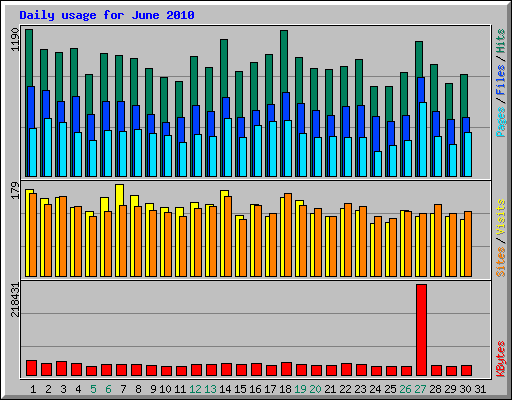
Task: Click the cyan pages bar for day 24
Action: click(x=378, y=164)
